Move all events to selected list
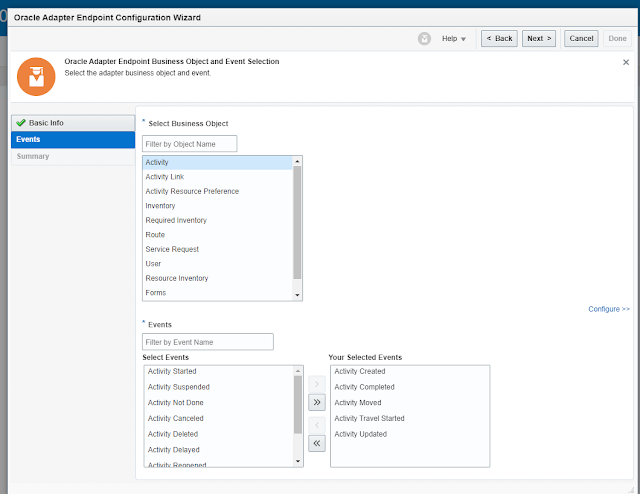 (x=317, y=402)
